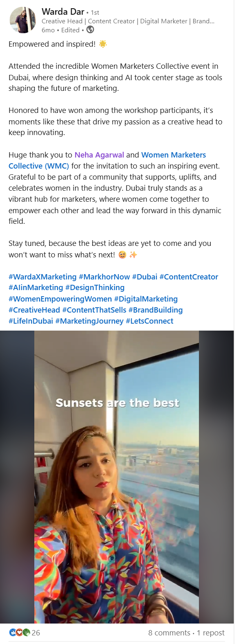Click the #ContentCreator hashtag
Image resolution: width=241 pixels, height=644 pixels.
[x=189, y=277]
